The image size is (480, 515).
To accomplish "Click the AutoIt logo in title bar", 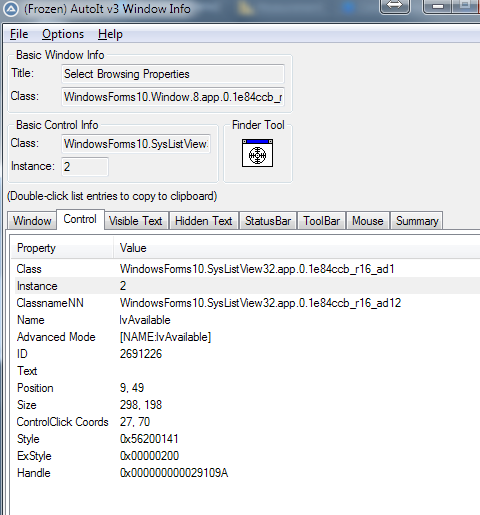I will [x=11, y=9].
